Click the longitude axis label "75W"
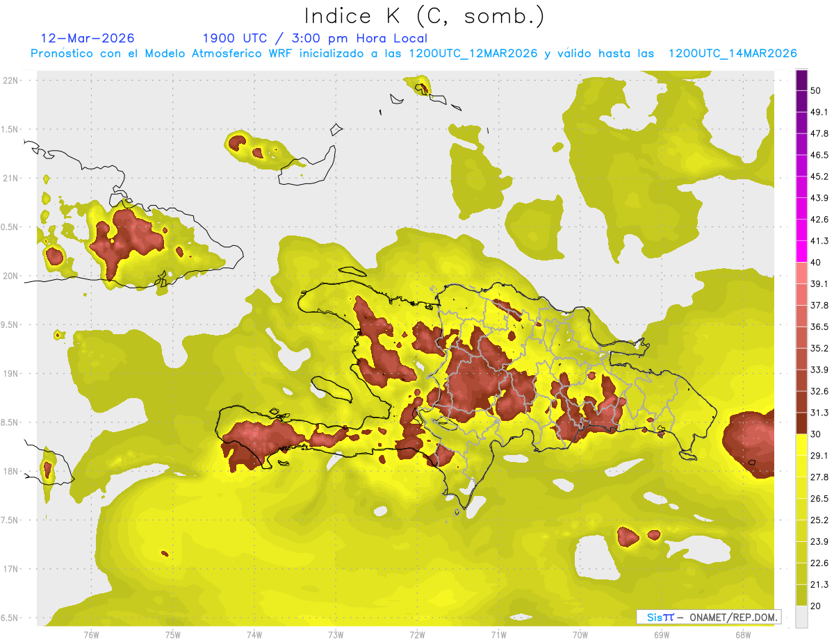The image size is (834, 644). click(172, 634)
